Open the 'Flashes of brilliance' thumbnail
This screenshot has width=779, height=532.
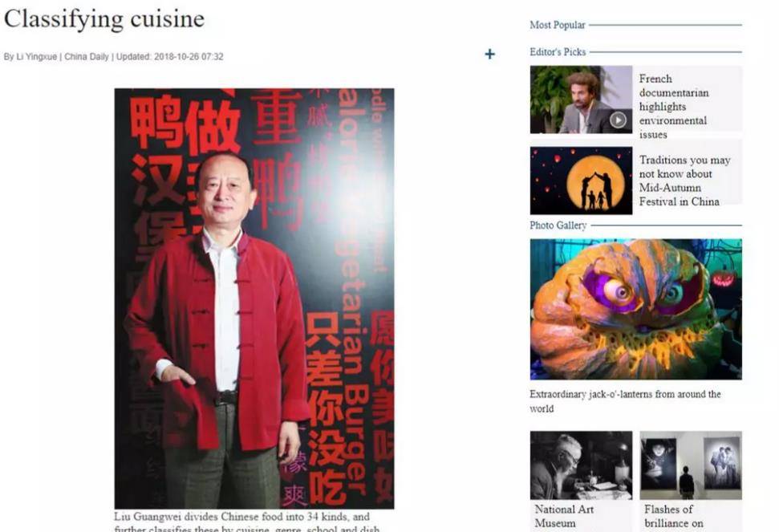coord(691,465)
